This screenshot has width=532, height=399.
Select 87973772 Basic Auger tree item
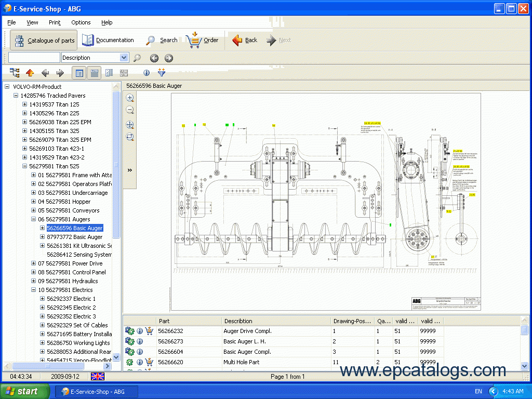[x=75, y=237]
